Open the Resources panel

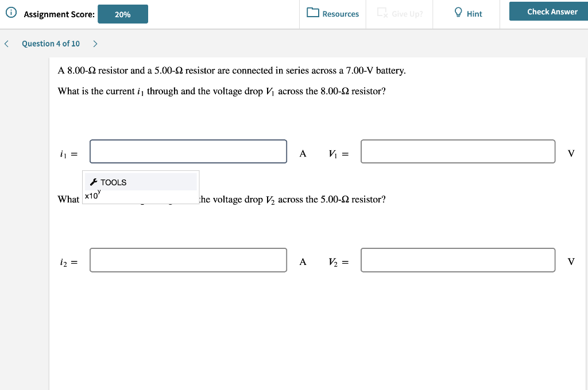point(333,14)
